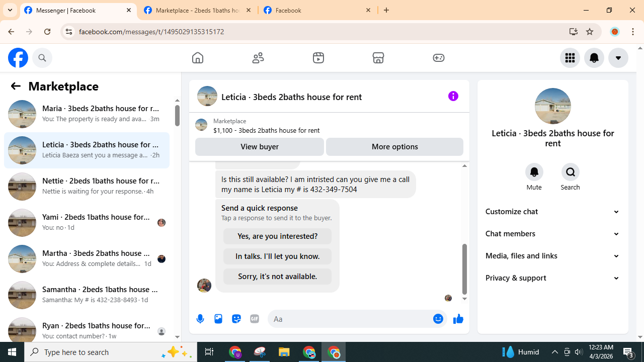644x362 pixels.
Task: Choose a GIF
Action: click(255, 319)
